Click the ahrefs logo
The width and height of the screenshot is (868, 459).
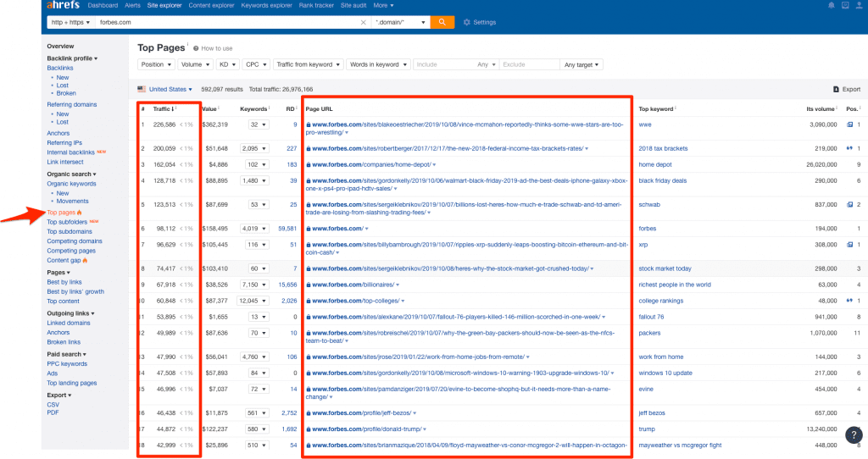pos(63,5)
